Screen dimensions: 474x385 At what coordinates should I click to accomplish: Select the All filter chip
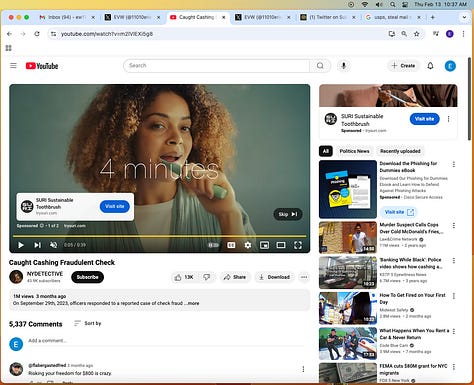click(326, 151)
